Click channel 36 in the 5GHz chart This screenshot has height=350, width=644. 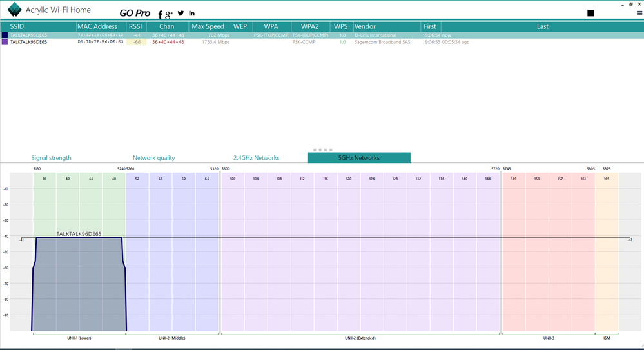[44, 179]
